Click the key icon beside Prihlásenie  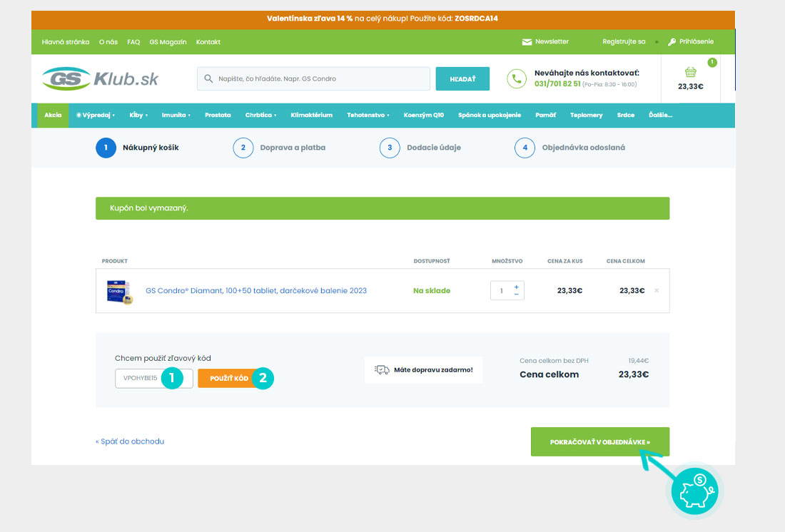(x=672, y=42)
